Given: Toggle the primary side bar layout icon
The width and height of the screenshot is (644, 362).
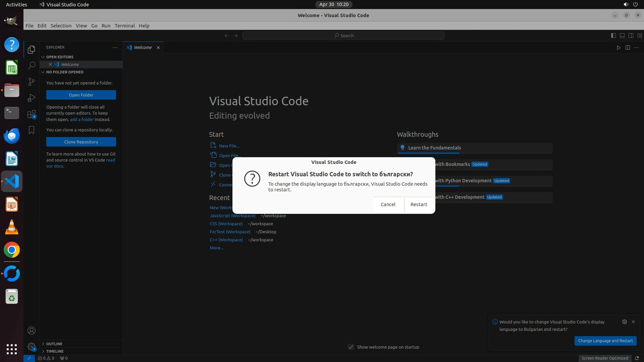Looking at the screenshot, I should (613, 36).
